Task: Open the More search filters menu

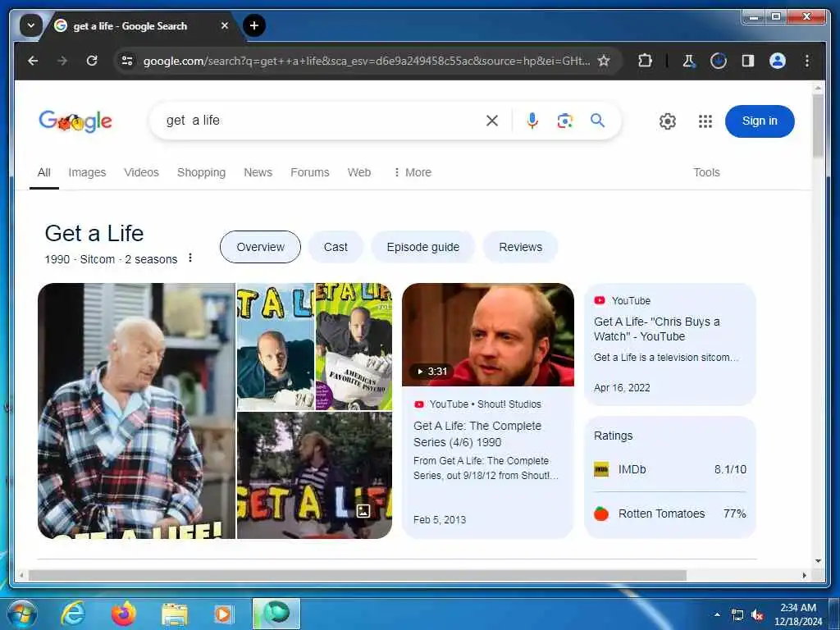Action: click(412, 172)
